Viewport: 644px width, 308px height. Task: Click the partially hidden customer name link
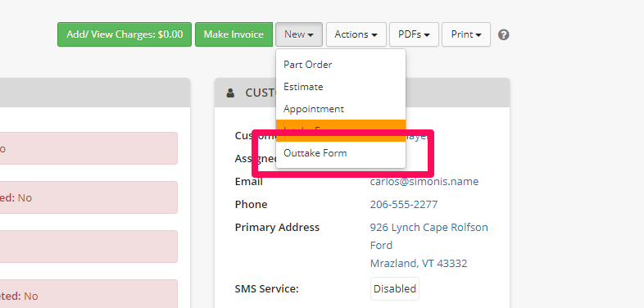tap(420, 136)
